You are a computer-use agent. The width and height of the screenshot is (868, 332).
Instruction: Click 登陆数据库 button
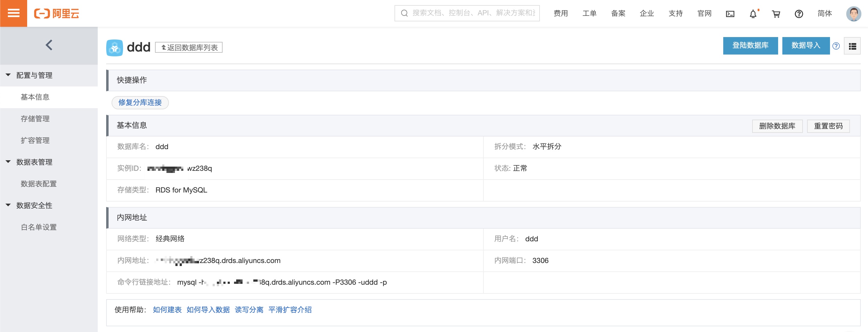[x=750, y=45]
